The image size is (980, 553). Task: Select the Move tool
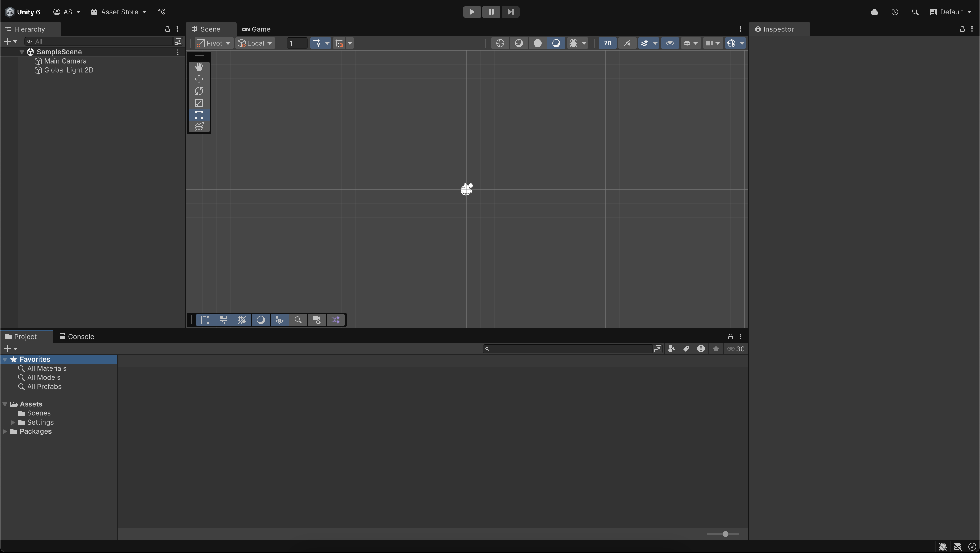(x=199, y=79)
